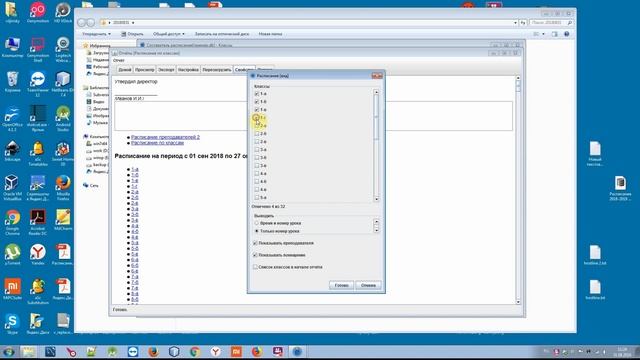Open 'Расписание преподавателей 2' link
The height and width of the screenshot is (360, 640).
[165, 137]
